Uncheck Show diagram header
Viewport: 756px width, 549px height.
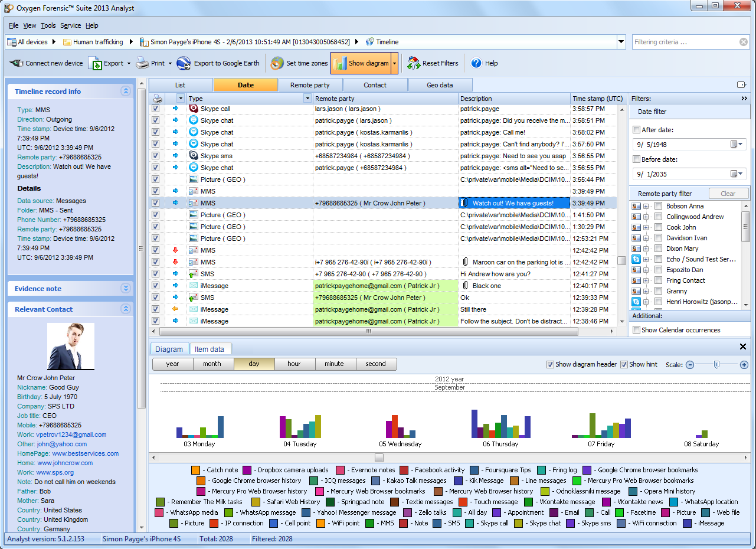(x=550, y=364)
